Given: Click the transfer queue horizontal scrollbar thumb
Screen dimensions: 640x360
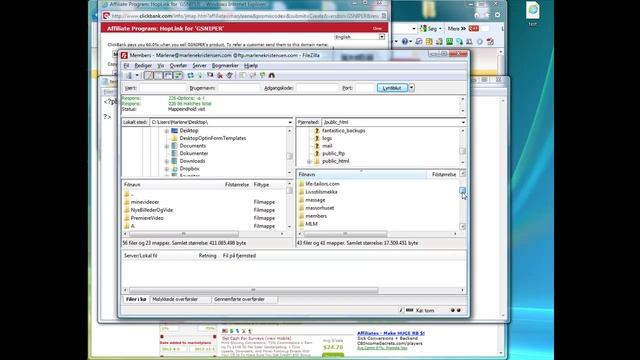Looking at the screenshot, I should pos(253,290).
